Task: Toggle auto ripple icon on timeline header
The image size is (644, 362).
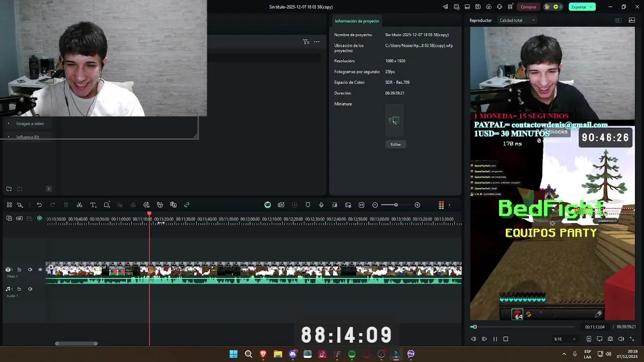Action: pyautogui.click(x=29, y=218)
